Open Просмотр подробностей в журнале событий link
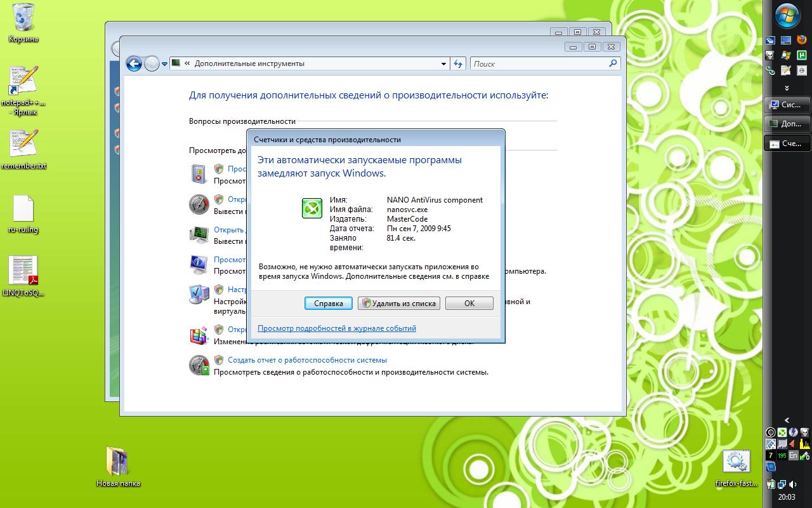Image resolution: width=812 pixels, height=508 pixels. [337, 328]
